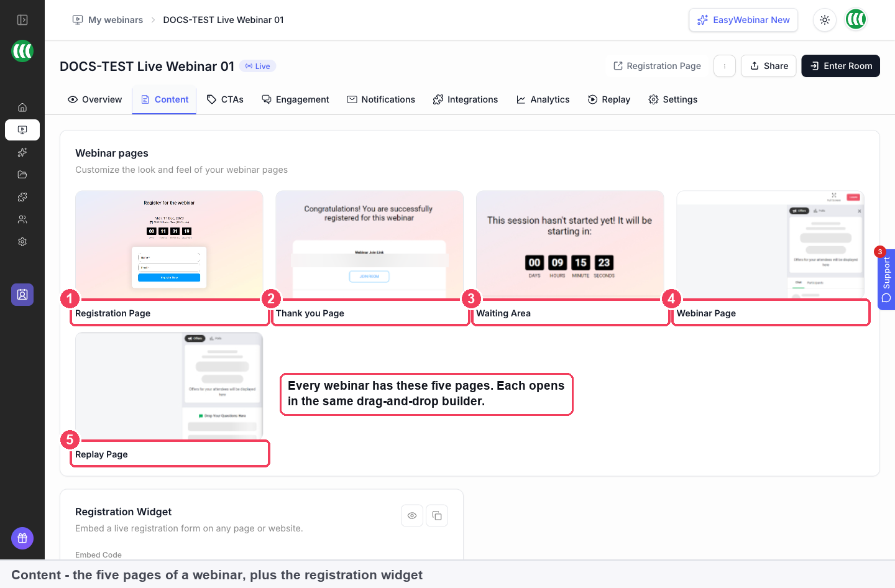
Task: Open the Settings tab
Action: [673, 99]
